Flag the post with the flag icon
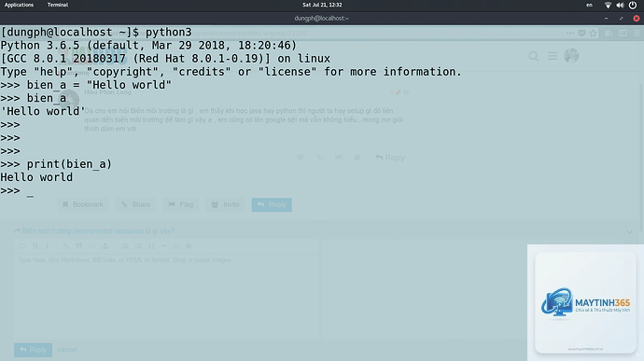Viewport: 644px width, 361px height. click(x=339, y=158)
